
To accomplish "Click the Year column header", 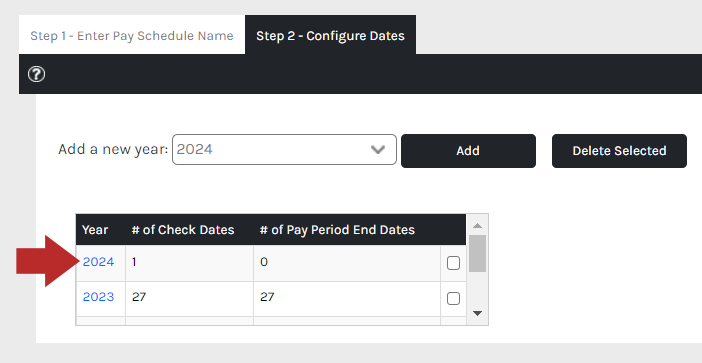I will pos(95,230).
